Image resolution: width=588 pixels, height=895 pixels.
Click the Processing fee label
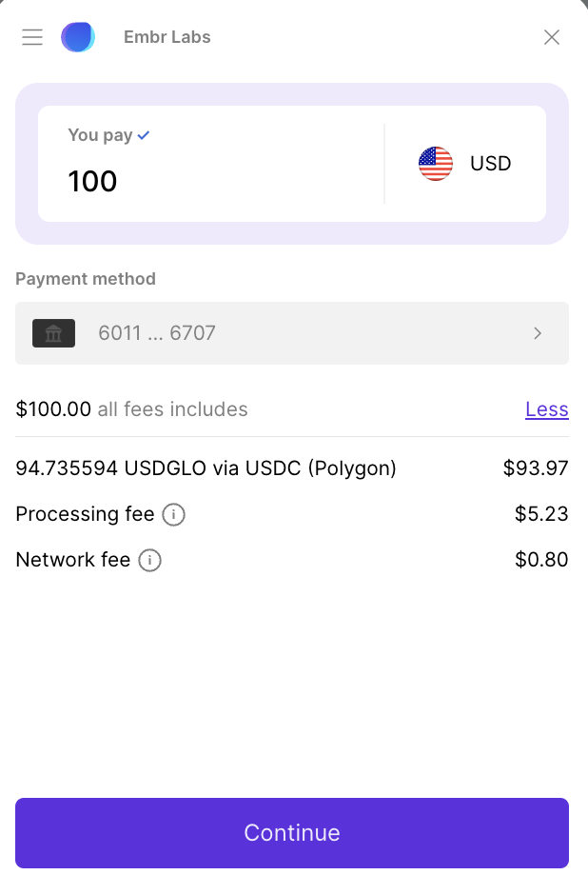[x=85, y=514]
